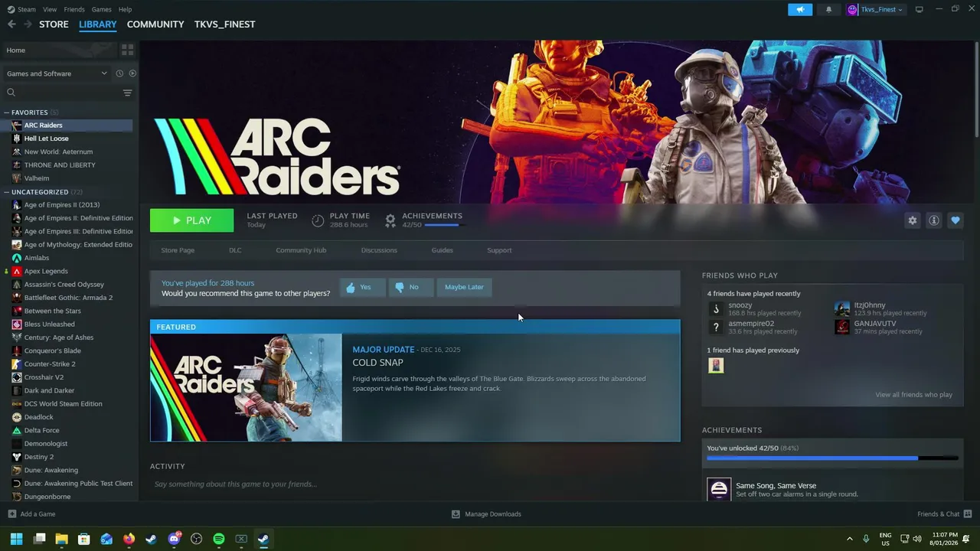Click the announcements megaphone icon
Screen dimensions: 980x551
click(x=800, y=9)
